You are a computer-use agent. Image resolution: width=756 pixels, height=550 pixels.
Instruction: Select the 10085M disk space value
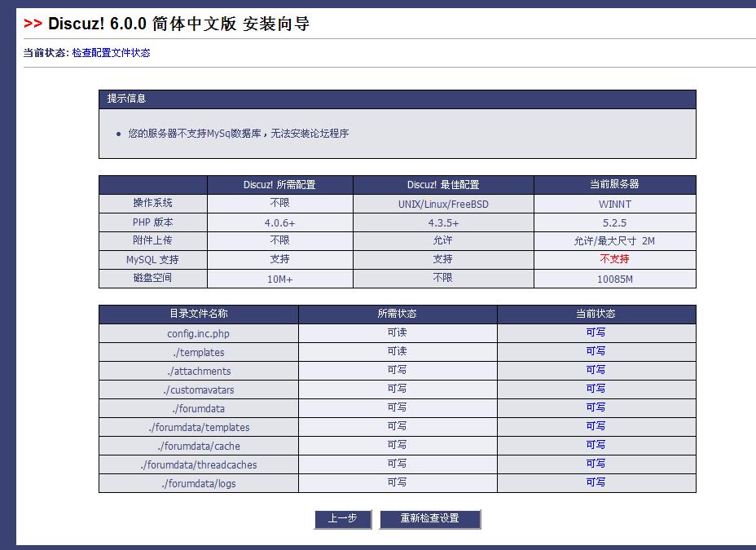click(615, 279)
